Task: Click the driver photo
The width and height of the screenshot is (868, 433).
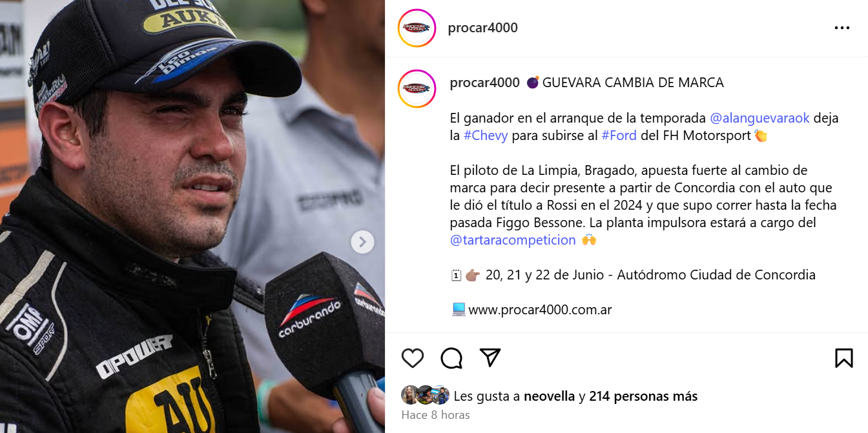Action: click(192, 216)
